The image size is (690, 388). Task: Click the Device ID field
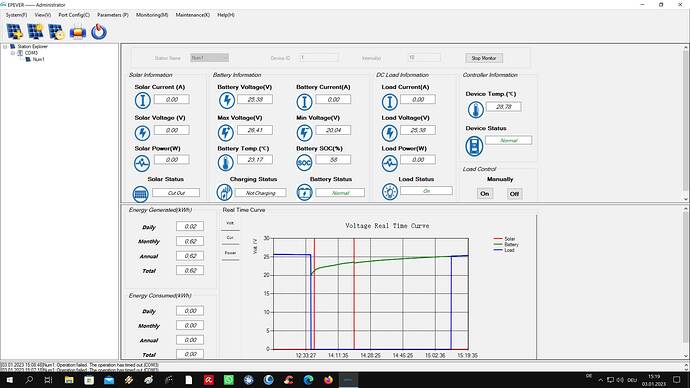[x=318, y=58]
